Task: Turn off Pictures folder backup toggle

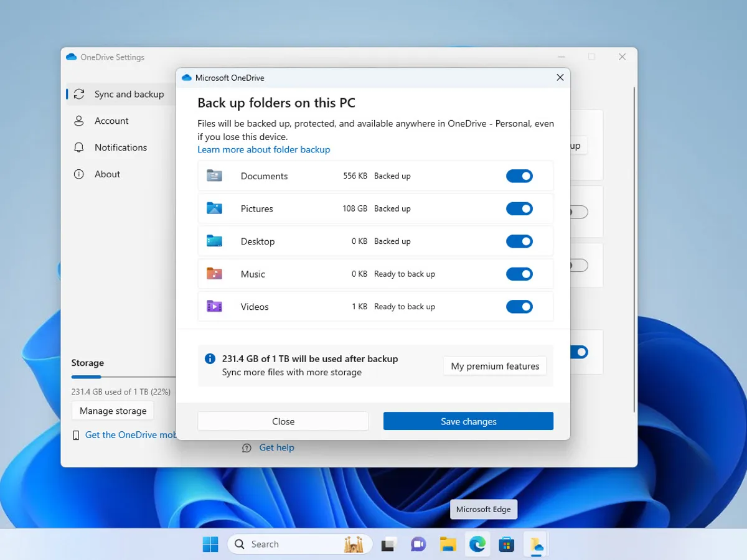Action: (519, 208)
